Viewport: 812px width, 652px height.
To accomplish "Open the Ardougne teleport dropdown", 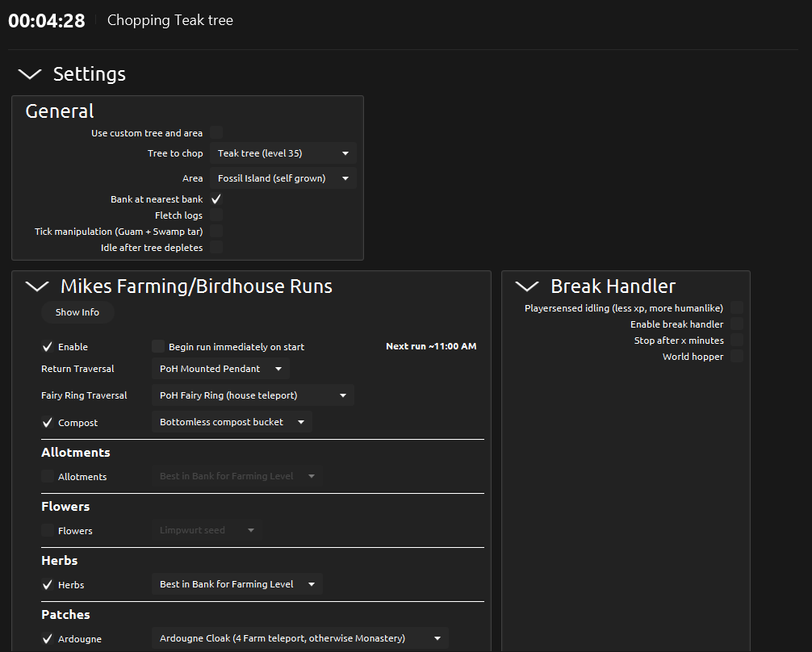I will tap(299, 638).
